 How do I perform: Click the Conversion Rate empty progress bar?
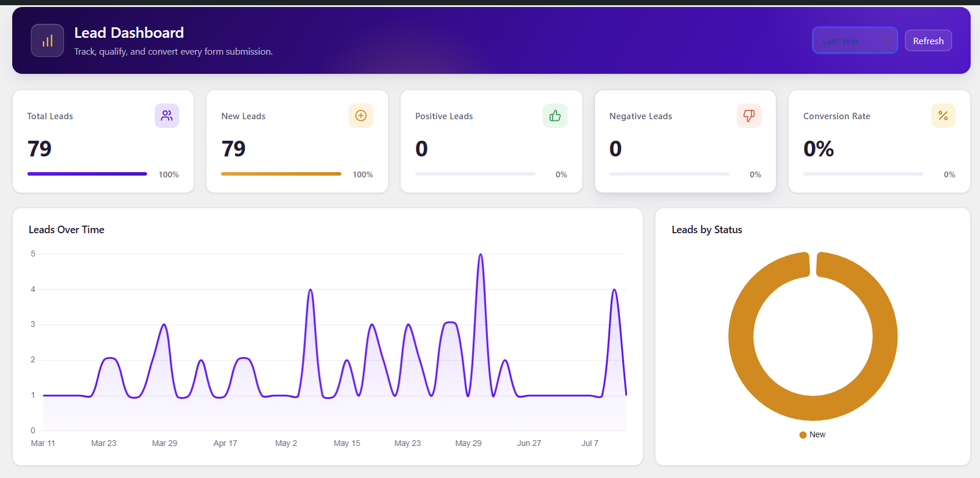(863, 174)
